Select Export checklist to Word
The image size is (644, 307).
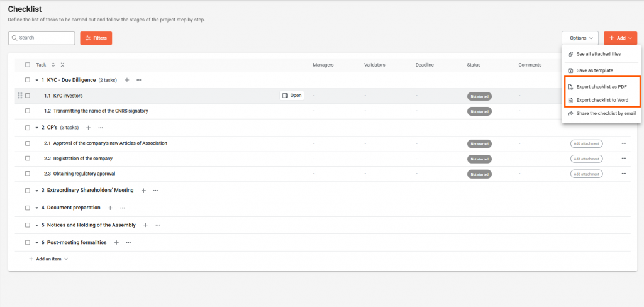click(x=602, y=100)
